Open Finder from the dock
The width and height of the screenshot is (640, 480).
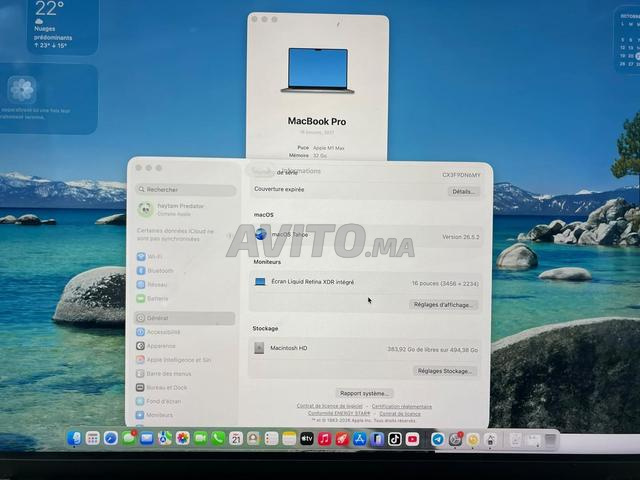(74, 439)
